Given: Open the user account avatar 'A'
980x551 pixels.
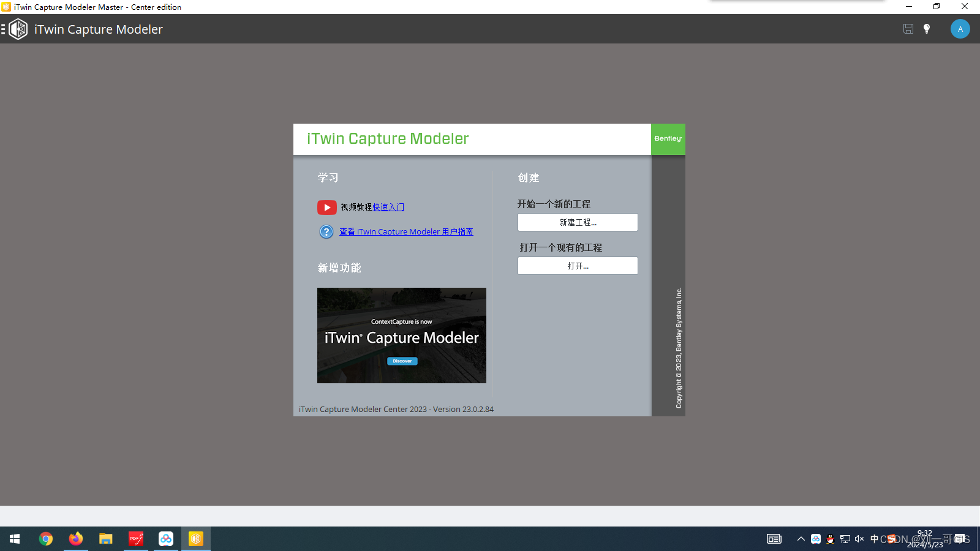Looking at the screenshot, I should [960, 29].
